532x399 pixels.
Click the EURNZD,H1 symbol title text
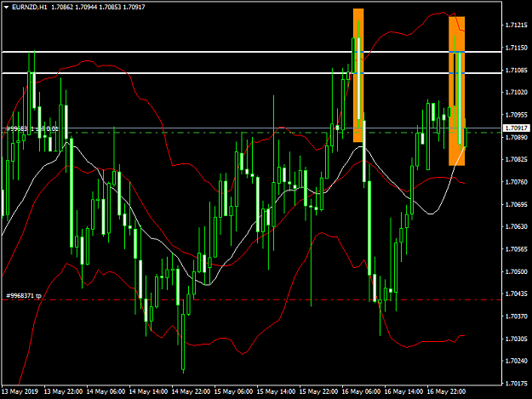pyautogui.click(x=30, y=7)
